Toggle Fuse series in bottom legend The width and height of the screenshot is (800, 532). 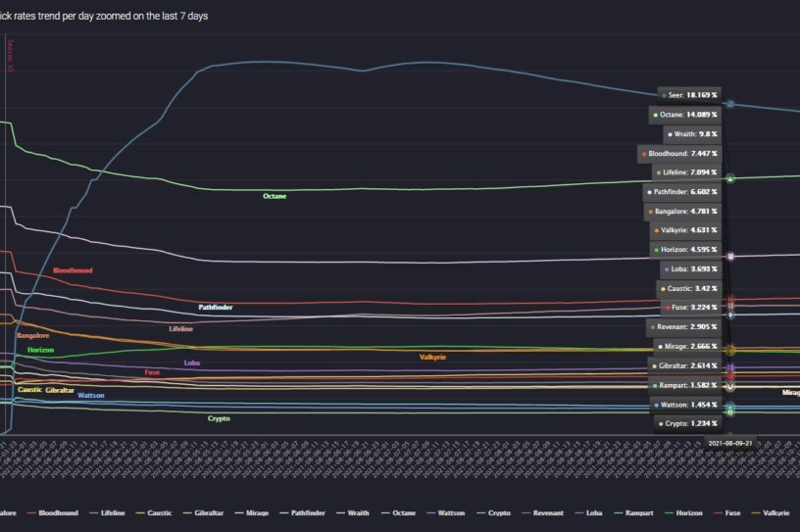tap(727, 513)
